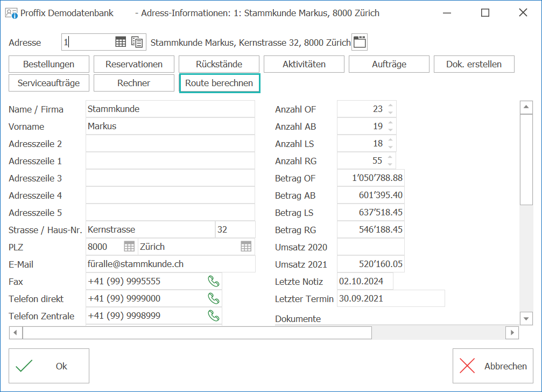The width and height of the screenshot is (542, 392).
Task: Open Aktivitäten
Action: [304, 64]
